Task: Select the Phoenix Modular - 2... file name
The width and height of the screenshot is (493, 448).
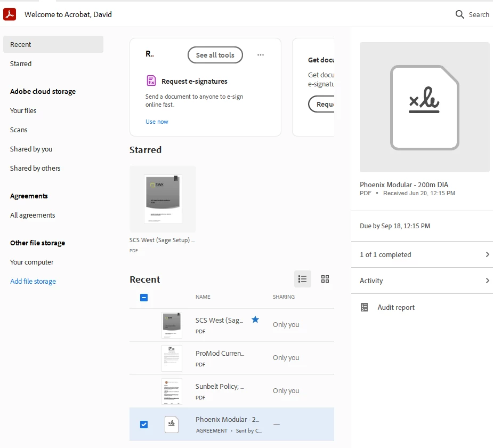Action: 228,419
